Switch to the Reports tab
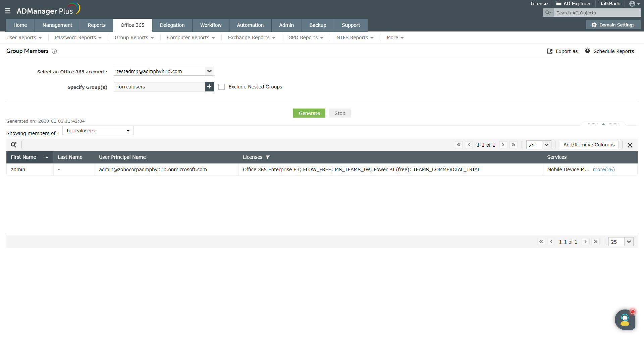Viewport: 644px width, 339px height. 97,25
